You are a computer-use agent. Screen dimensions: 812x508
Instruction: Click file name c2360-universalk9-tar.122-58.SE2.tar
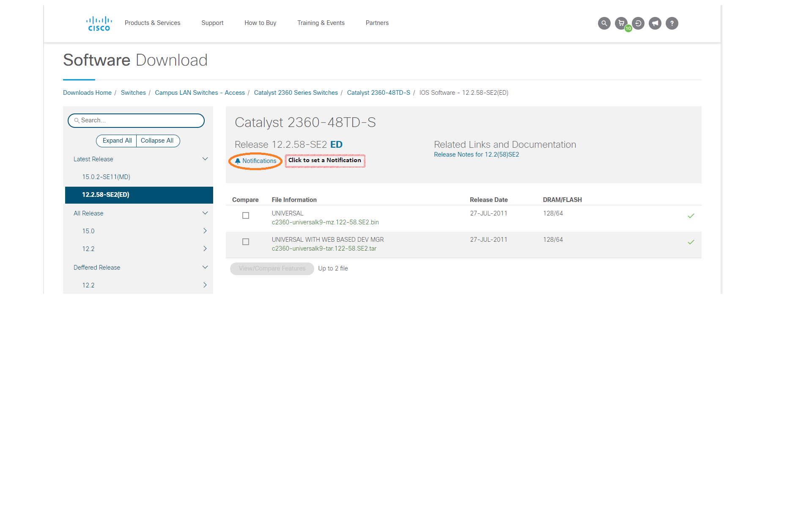point(324,248)
